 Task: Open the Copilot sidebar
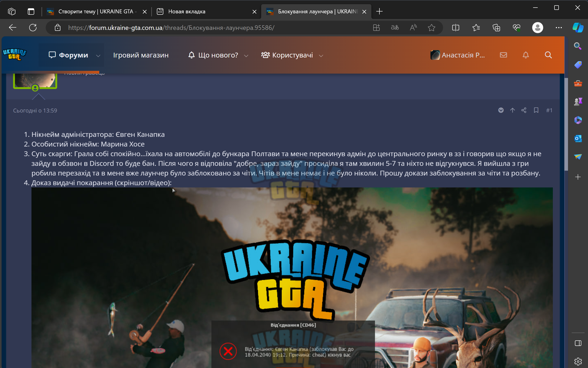[x=578, y=28]
